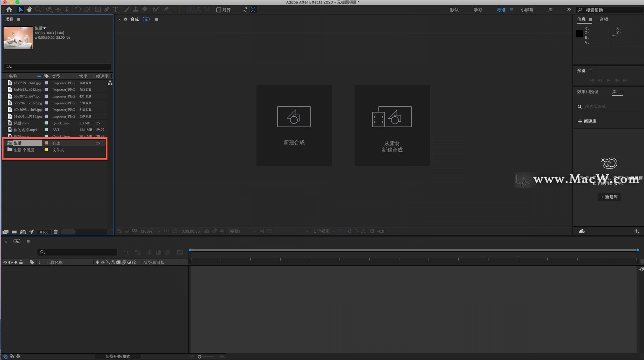
Task: Delete selected project item with trash icon
Action: click(55, 232)
